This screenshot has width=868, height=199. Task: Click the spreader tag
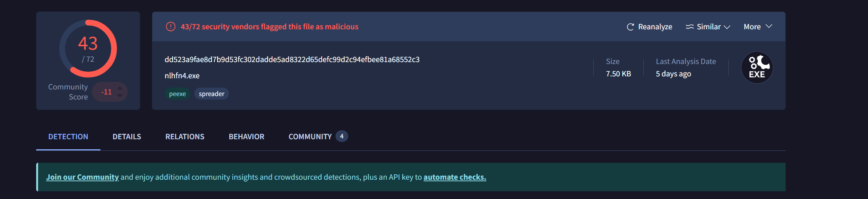pyautogui.click(x=211, y=94)
